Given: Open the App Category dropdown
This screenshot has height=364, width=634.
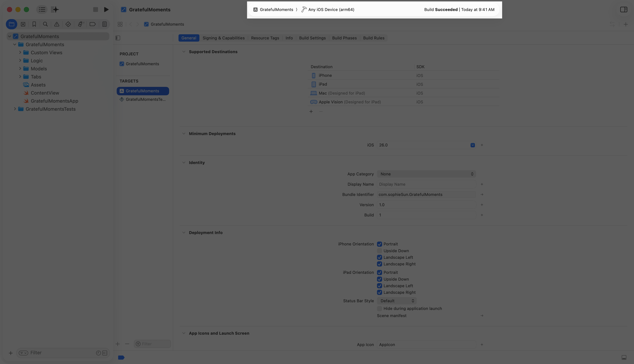Looking at the screenshot, I should click(x=426, y=174).
